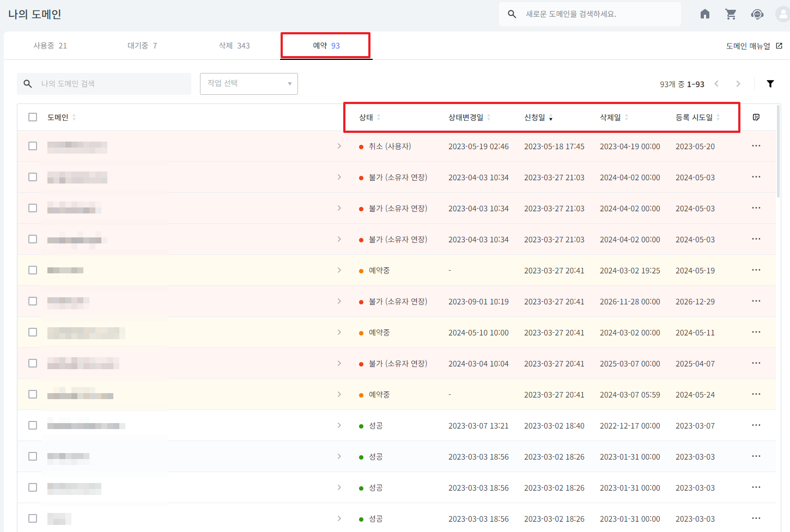The height and width of the screenshot is (532, 790).
Task: Expand the first row's chevron arrow
Action: point(339,146)
